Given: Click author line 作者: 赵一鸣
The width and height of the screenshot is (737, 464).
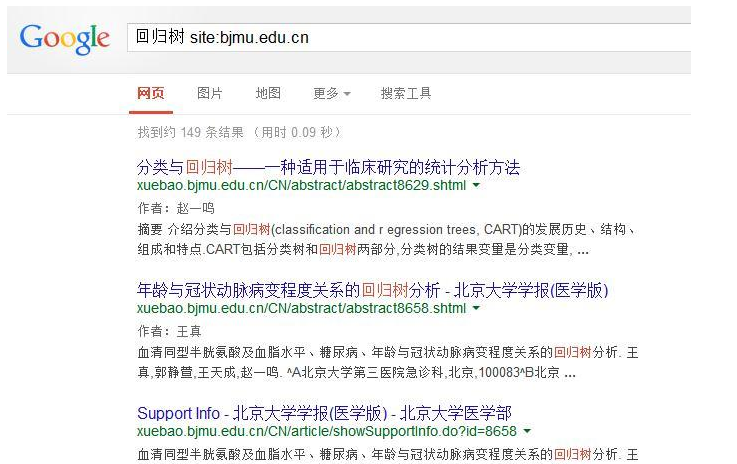Looking at the screenshot, I should [x=176, y=208].
